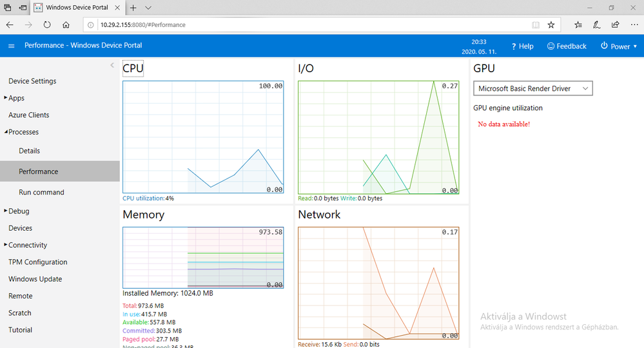Image resolution: width=644 pixels, height=348 pixels.
Task: Open browser Settings and more menu
Action: (x=634, y=25)
